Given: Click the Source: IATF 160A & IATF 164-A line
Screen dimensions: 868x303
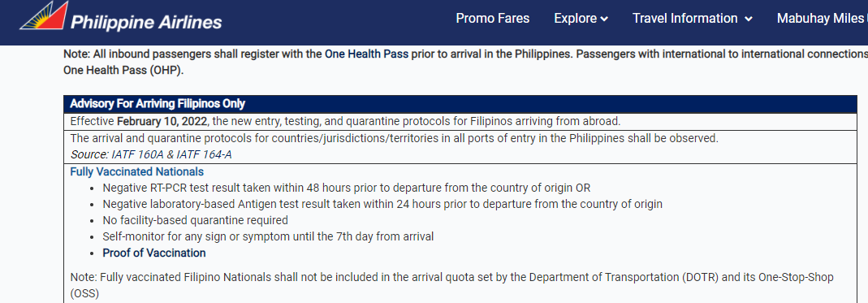Looking at the screenshot, I should (x=151, y=154).
